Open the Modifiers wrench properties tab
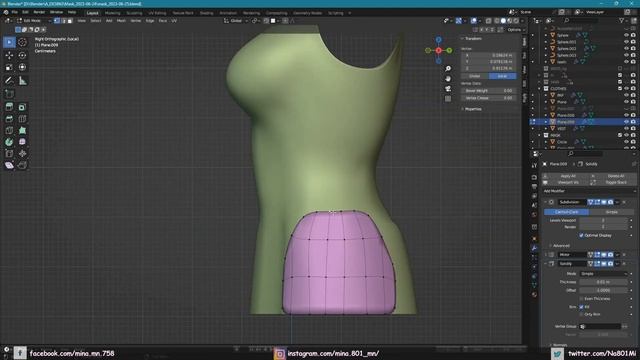Screen dimensions: 640x360 [534, 248]
